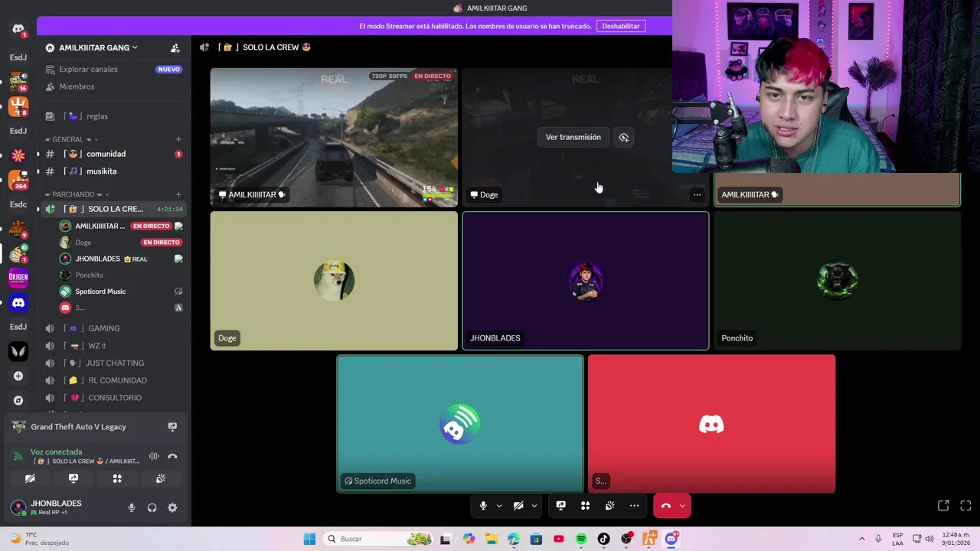Open microphone input options arrow in call bar

499,506
